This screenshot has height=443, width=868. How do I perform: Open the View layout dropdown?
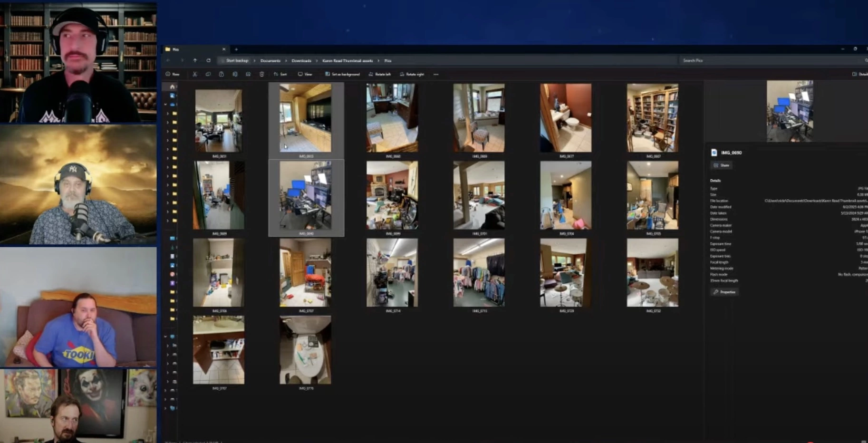click(x=305, y=74)
